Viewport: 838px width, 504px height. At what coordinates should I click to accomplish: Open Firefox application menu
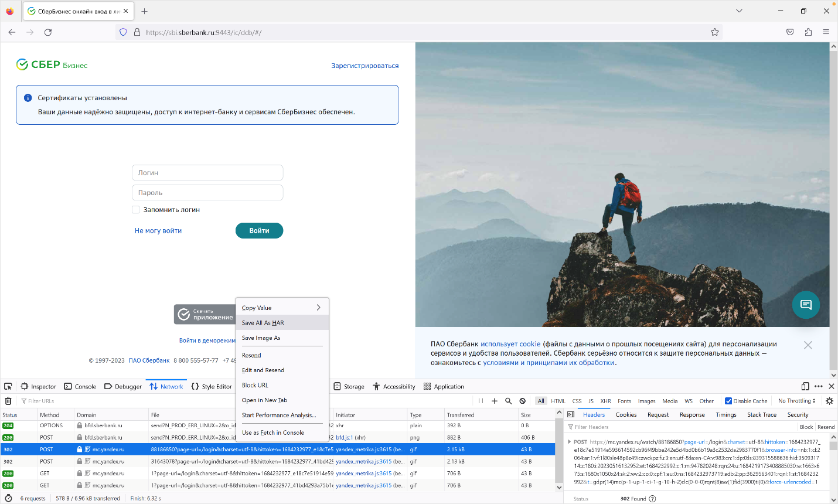[x=826, y=32]
